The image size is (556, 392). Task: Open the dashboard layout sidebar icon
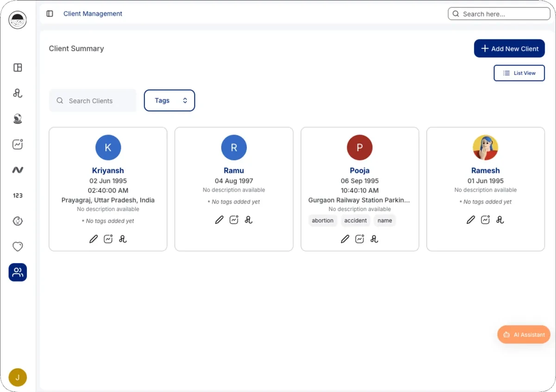pyautogui.click(x=18, y=68)
